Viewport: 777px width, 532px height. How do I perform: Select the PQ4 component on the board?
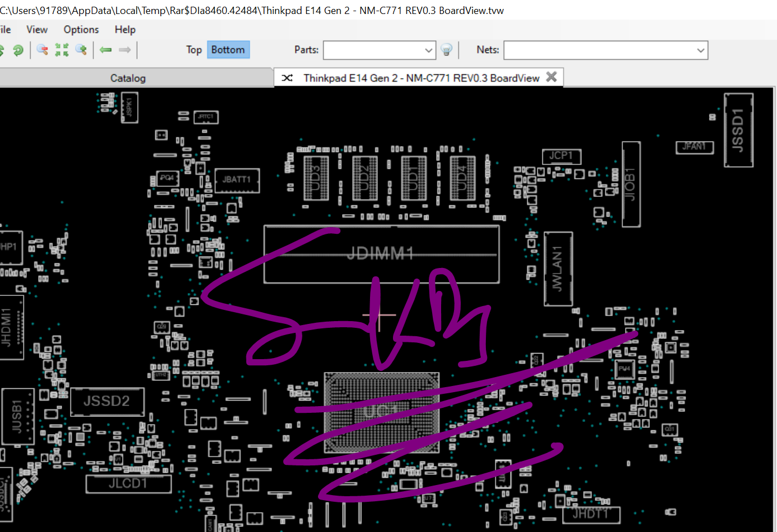tap(167, 178)
